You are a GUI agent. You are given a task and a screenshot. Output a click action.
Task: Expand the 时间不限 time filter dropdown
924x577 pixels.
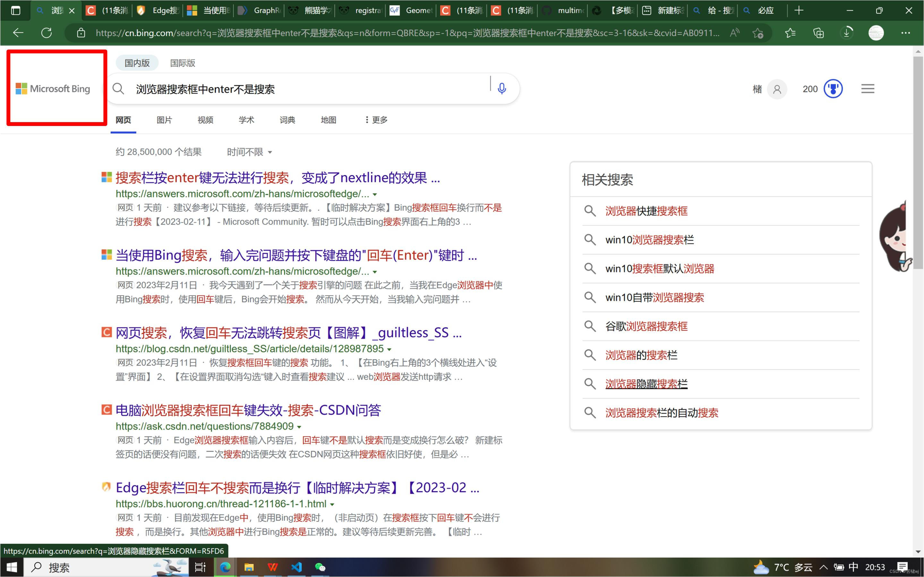[249, 152]
